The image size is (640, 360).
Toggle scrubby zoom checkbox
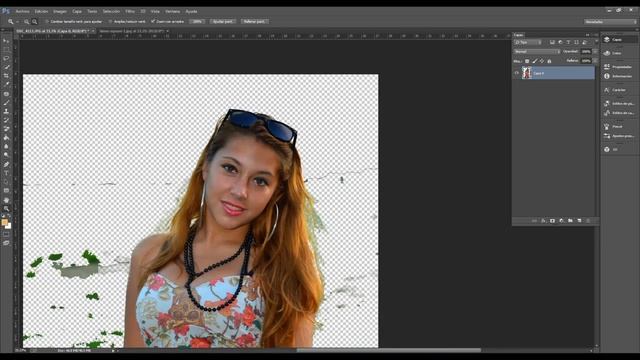click(153, 22)
